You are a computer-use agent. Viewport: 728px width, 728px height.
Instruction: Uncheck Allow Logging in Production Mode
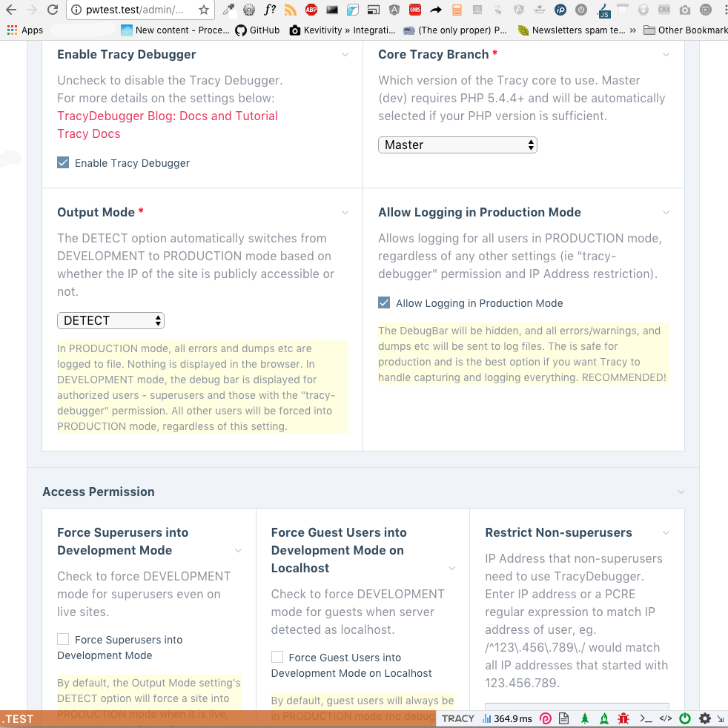384,302
